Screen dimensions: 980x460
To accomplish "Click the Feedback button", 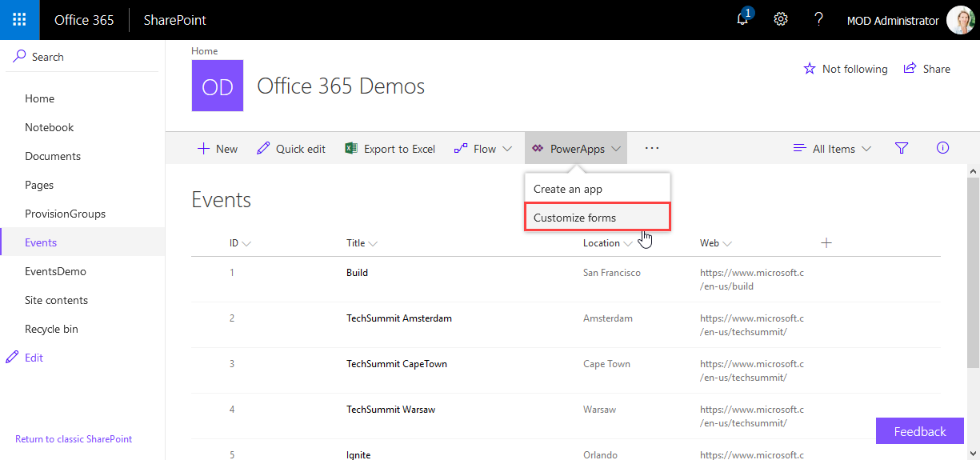I will (920, 431).
